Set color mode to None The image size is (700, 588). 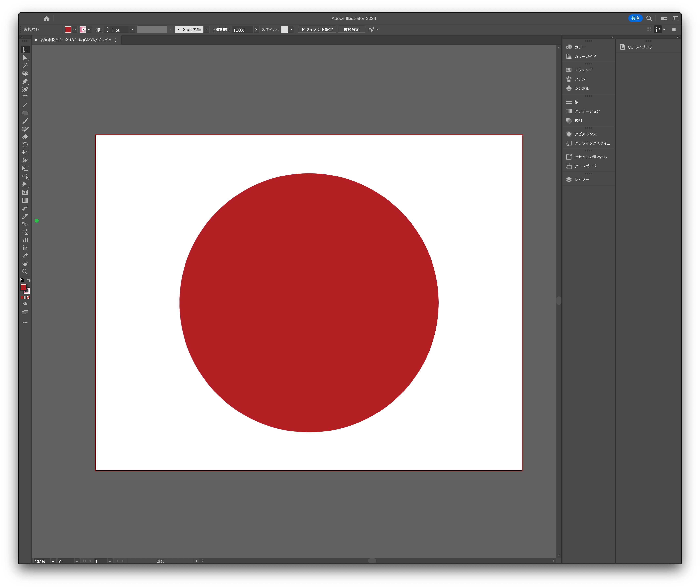(x=28, y=297)
